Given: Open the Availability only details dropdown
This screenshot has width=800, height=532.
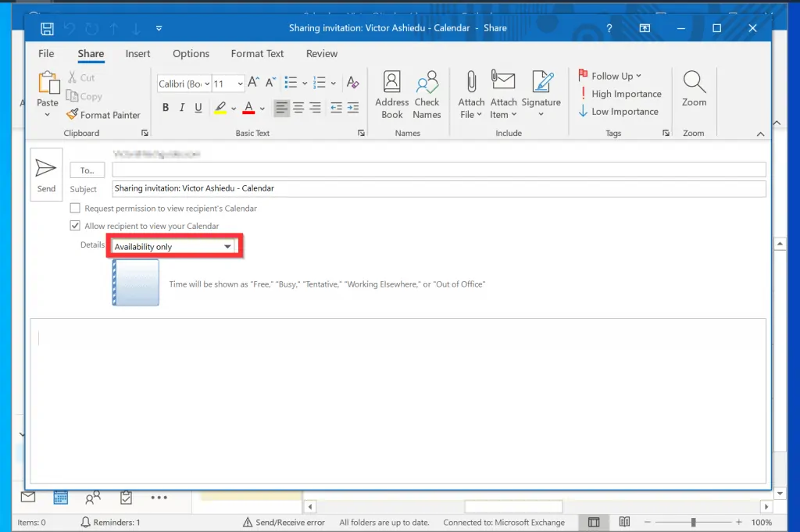Looking at the screenshot, I should point(173,247).
